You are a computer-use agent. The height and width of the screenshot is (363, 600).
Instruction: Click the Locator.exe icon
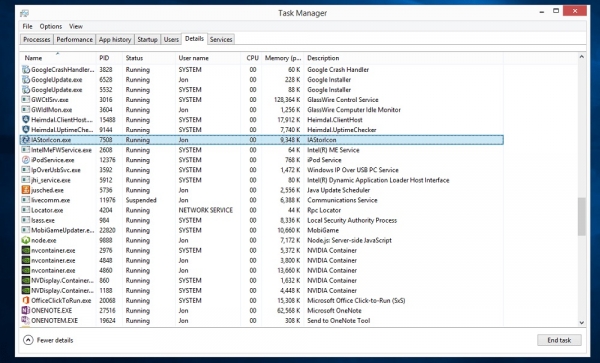point(26,210)
